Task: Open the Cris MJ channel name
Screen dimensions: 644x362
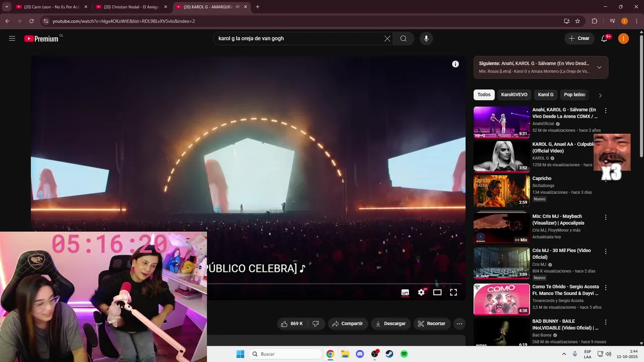Action: (539, 264)
